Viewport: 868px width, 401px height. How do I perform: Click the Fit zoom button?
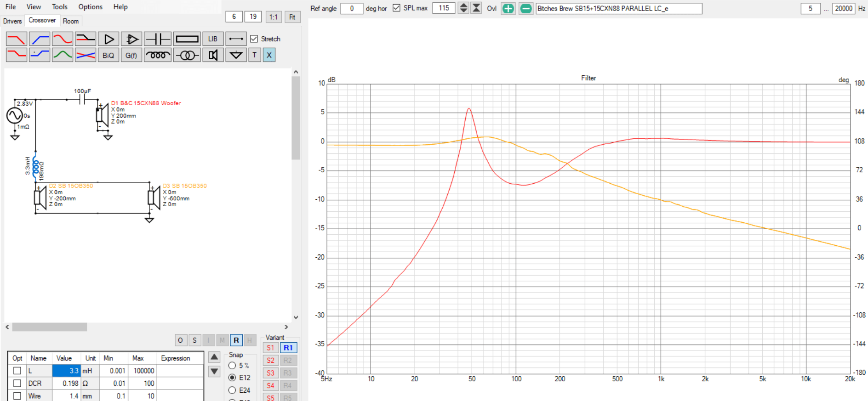point(292,17)
